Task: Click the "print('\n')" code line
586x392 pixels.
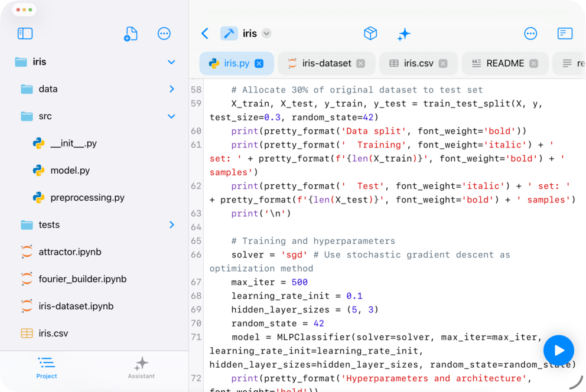Action: (x=261, y=214)
